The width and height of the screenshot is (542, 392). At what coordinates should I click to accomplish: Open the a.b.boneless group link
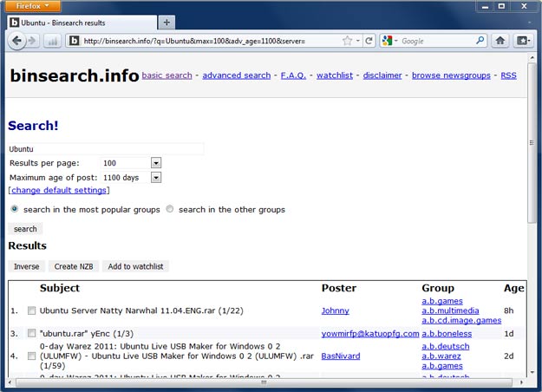447,334
